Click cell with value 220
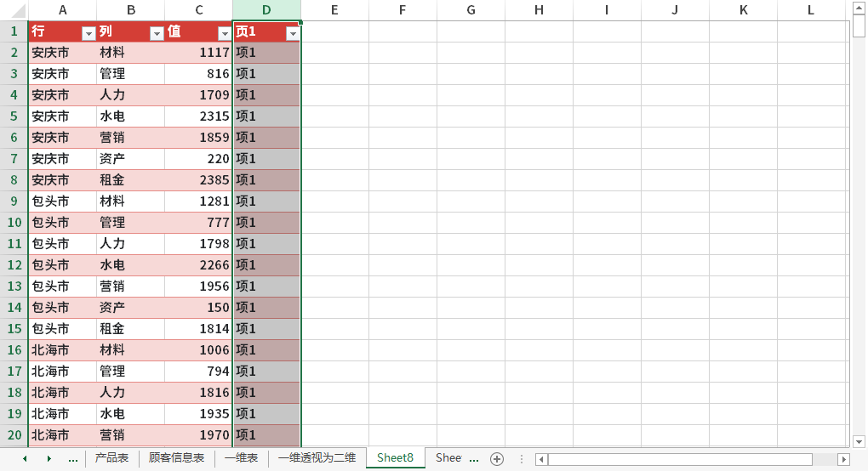 coord(199,159)
